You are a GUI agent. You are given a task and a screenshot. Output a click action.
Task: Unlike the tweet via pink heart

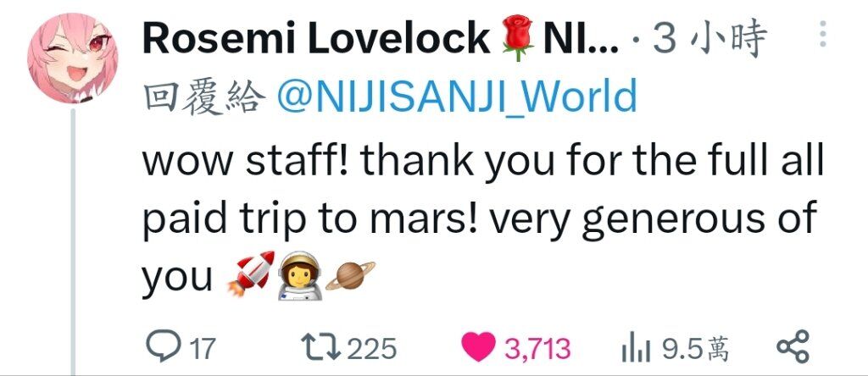(x=478, y=348)
